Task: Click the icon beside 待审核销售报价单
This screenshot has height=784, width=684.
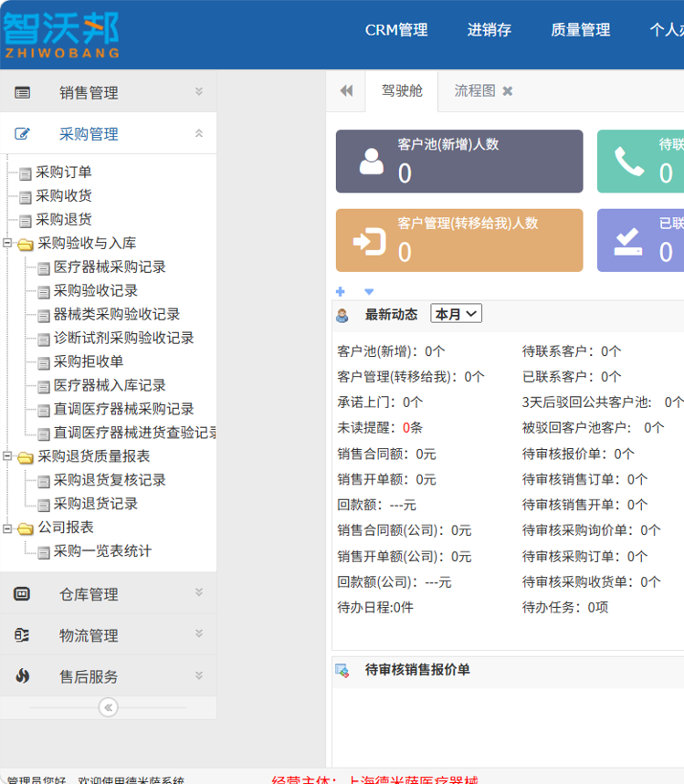Action: [x=342, y=671]
